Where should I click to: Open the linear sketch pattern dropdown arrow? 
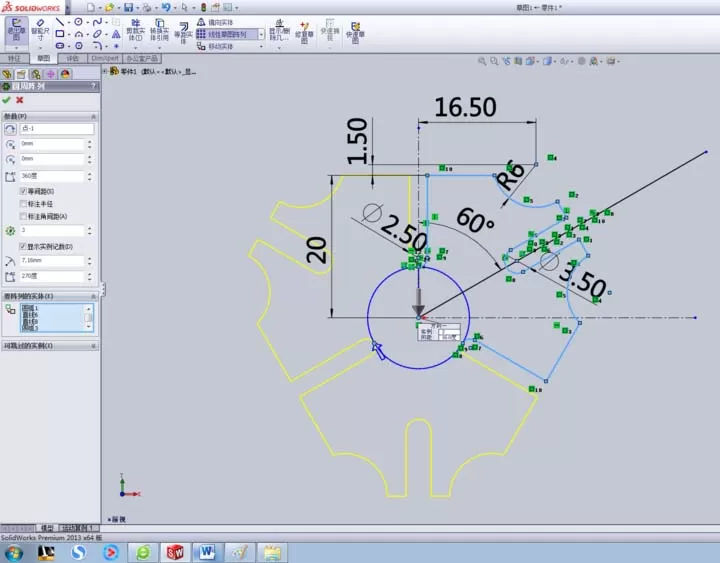pos(261,34)
